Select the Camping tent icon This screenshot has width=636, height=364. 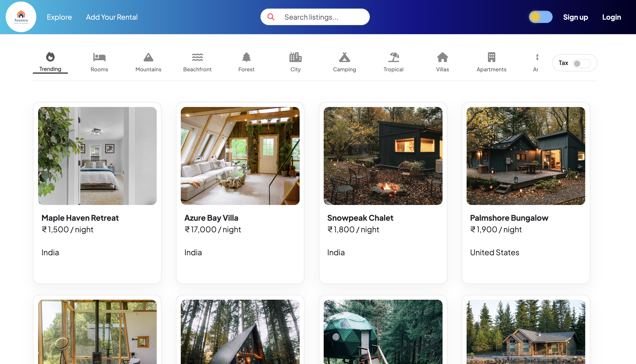[344, 57]
